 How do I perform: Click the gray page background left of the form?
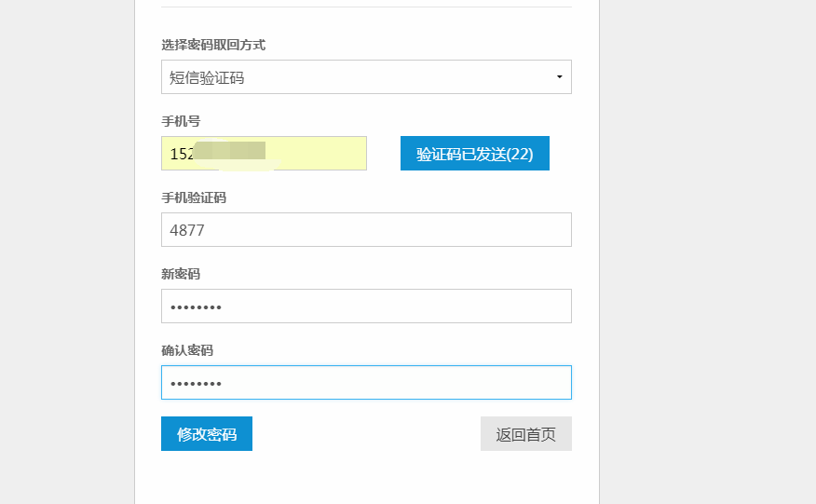click(65, 252)
